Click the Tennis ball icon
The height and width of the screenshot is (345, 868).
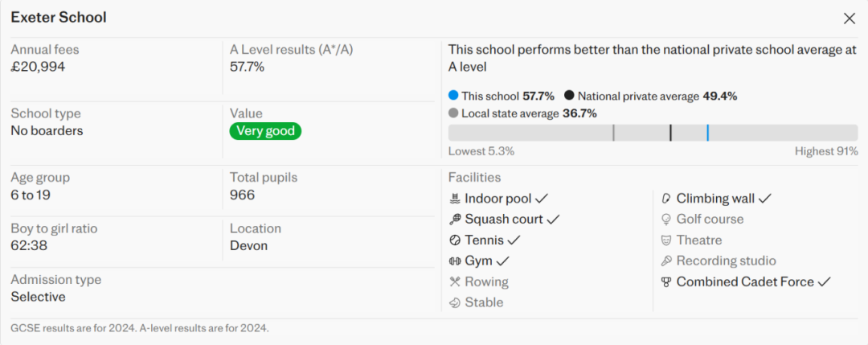pos(455,240)
